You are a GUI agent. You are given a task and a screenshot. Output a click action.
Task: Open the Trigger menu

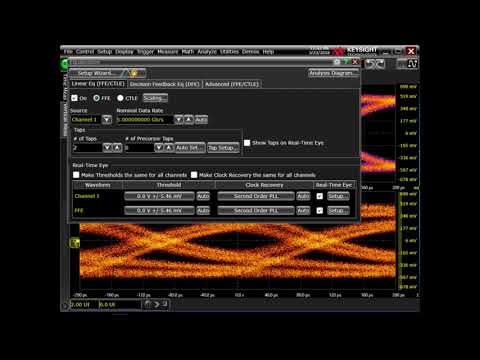[145, 52]
